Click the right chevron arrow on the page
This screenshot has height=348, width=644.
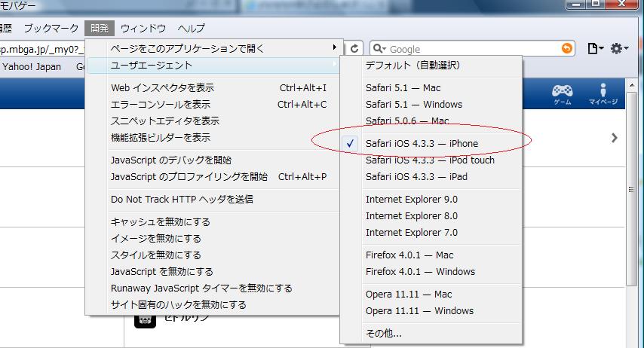coord(615,138)
